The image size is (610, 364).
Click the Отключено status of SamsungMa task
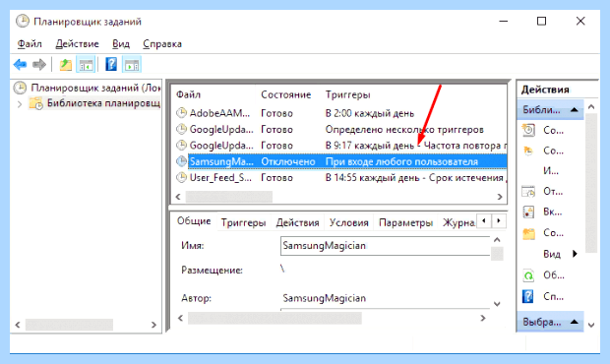pos(288,161)
